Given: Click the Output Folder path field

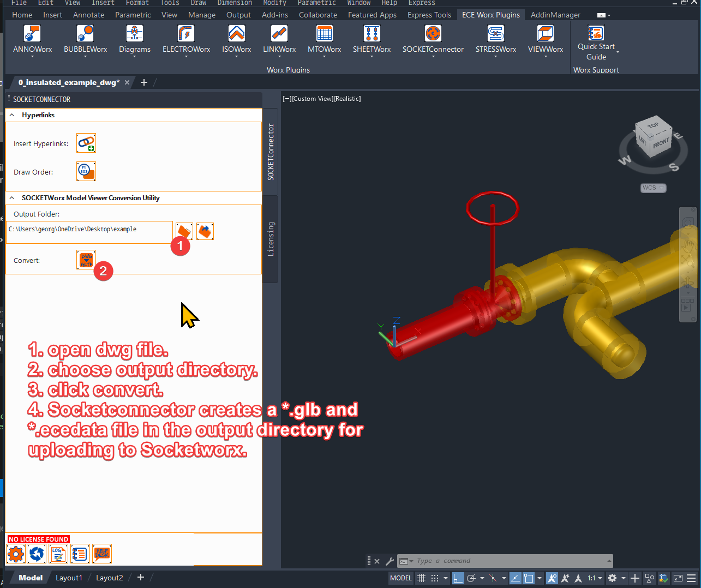Looking at the screenshot, I should pyautogui.click(x=89, y=232).
